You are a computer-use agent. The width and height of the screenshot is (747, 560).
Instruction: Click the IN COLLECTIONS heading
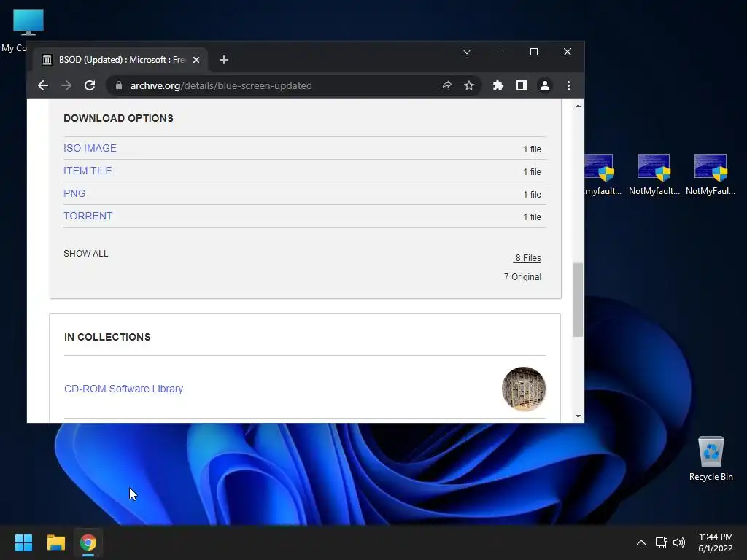tap(107, 337)
